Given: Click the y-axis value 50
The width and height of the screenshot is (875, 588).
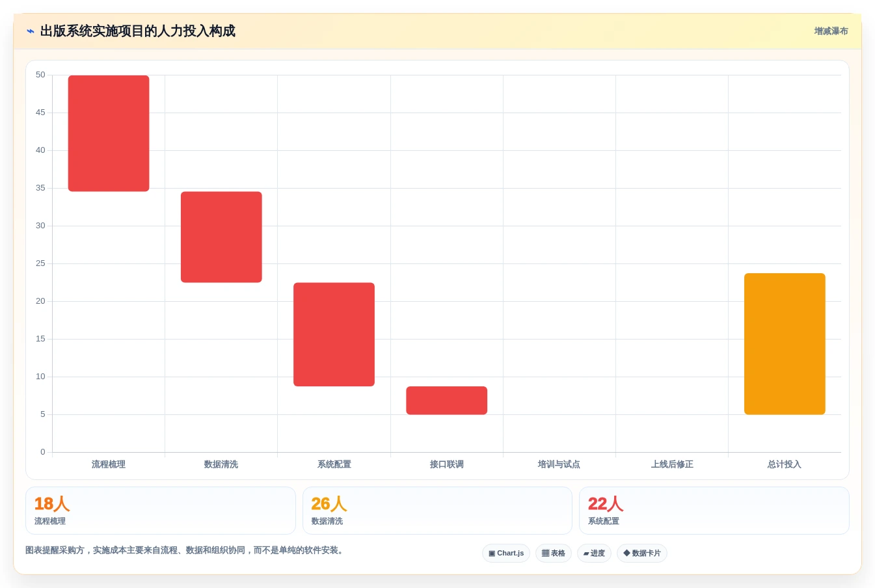Looking at the screenshot, I should coord(40,75).
